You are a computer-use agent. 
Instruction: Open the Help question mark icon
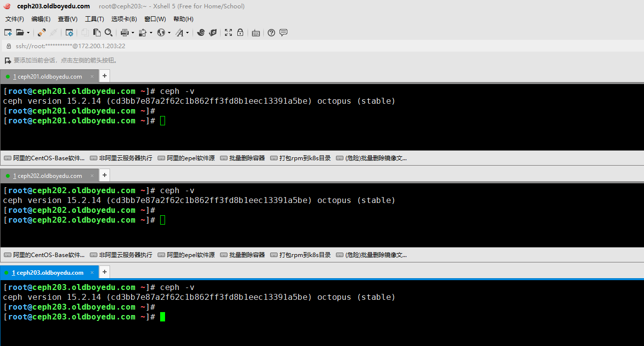point(271,32)
